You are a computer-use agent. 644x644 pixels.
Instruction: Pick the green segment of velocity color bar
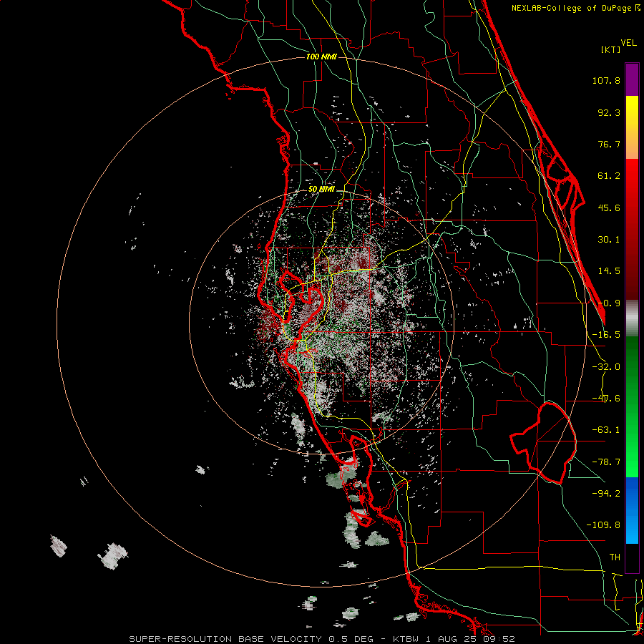(x=632, y=406)
